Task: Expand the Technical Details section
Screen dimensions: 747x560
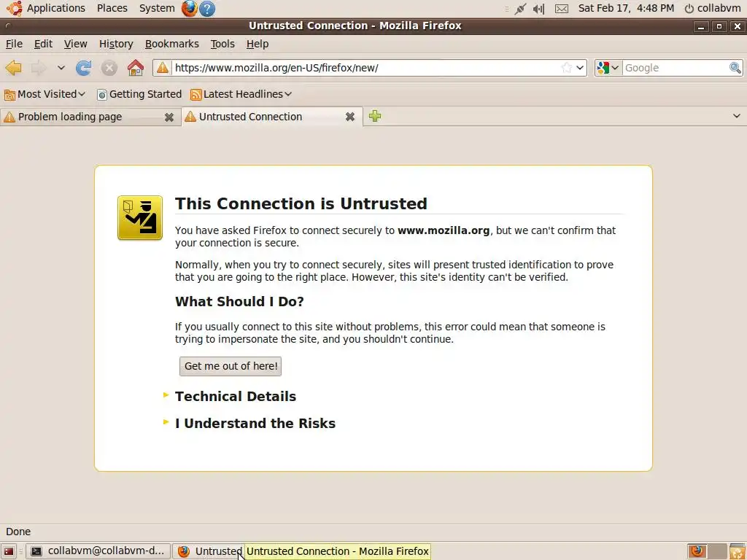Action: click(236, 396)
